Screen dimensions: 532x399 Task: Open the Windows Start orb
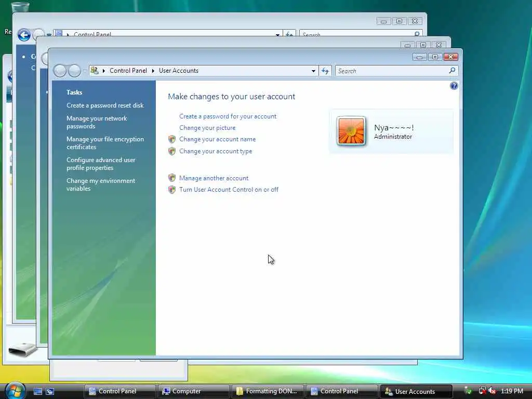14,390
